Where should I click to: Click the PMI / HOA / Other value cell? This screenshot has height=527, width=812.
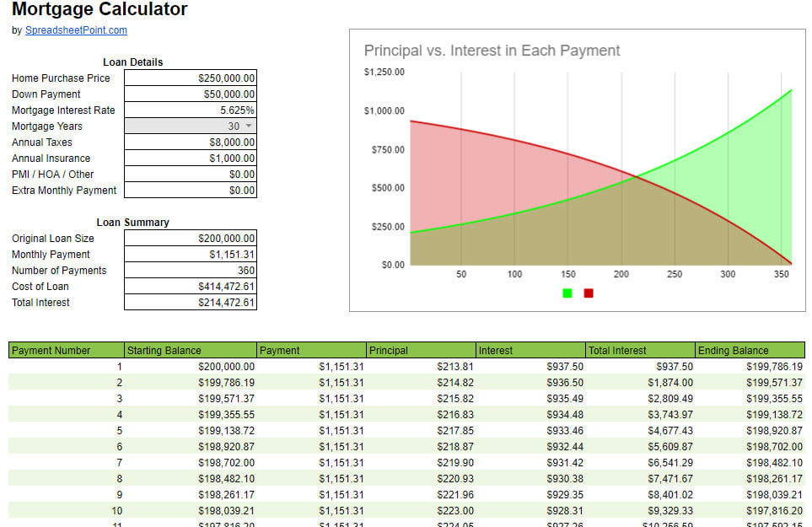pyautogui.click(x=191, y=175)
